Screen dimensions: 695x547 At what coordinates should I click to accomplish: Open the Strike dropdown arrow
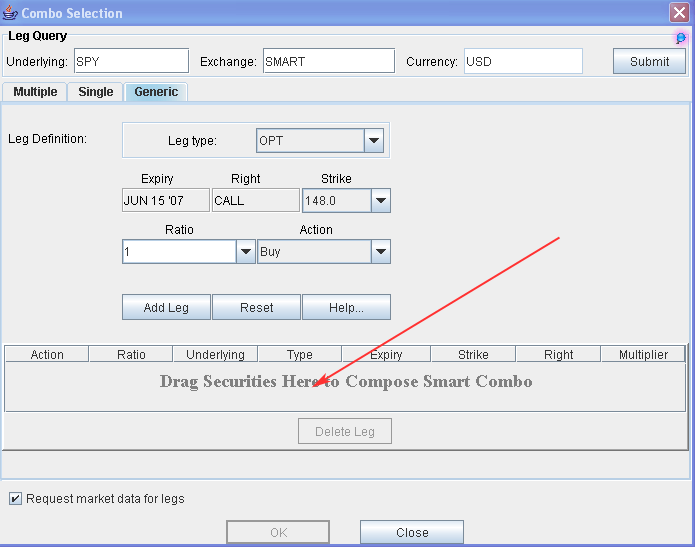380,201
